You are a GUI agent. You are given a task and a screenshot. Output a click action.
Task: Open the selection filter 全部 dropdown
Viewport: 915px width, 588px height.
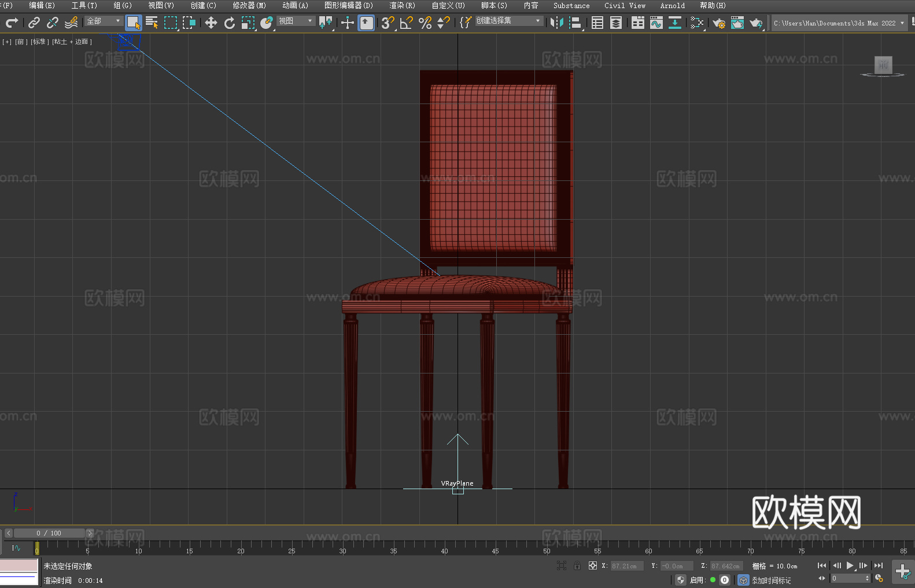coord(104,21)
